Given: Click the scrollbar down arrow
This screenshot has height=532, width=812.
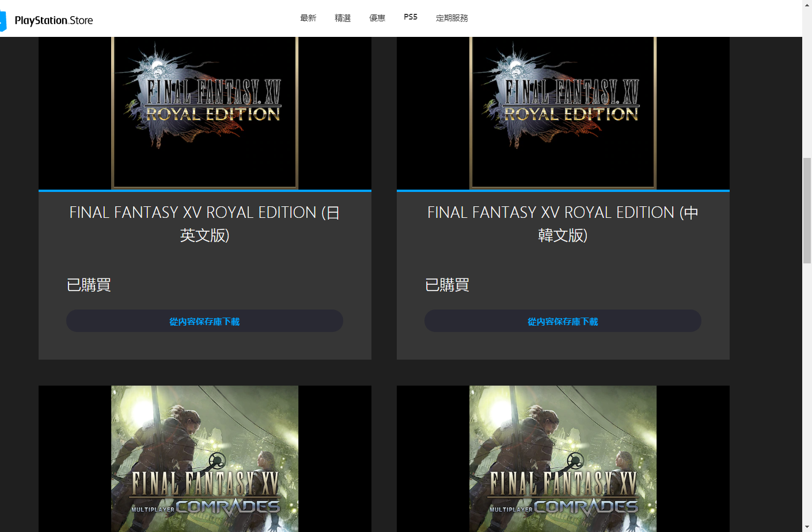Looking at the screenshot, I should [807, 527].
